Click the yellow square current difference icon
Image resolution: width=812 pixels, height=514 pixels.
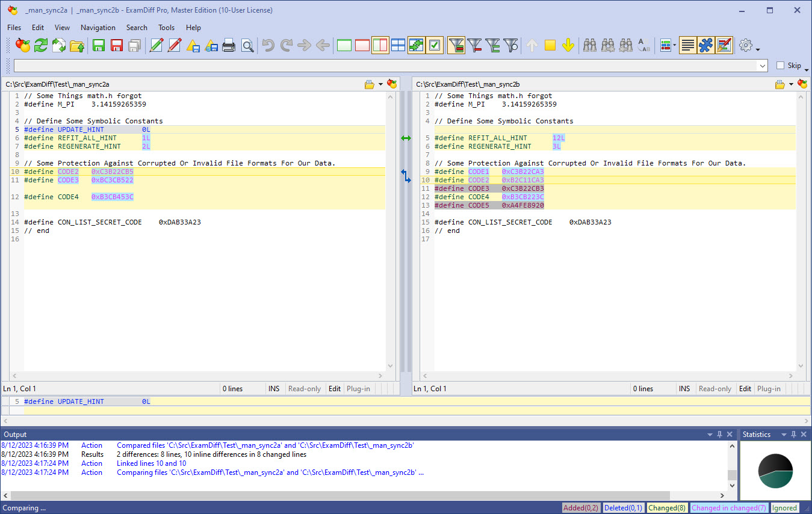550,45
